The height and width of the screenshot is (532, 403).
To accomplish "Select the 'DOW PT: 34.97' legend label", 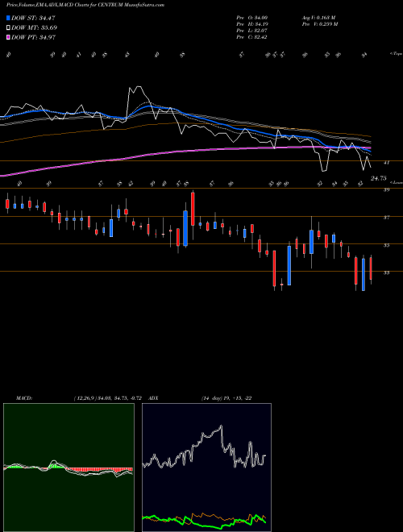I will 33,37.
